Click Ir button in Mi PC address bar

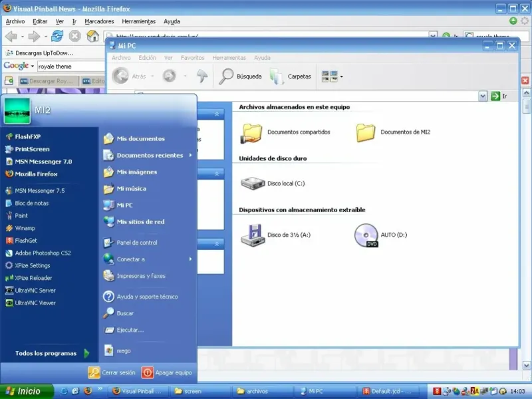(x=499, y=96)
